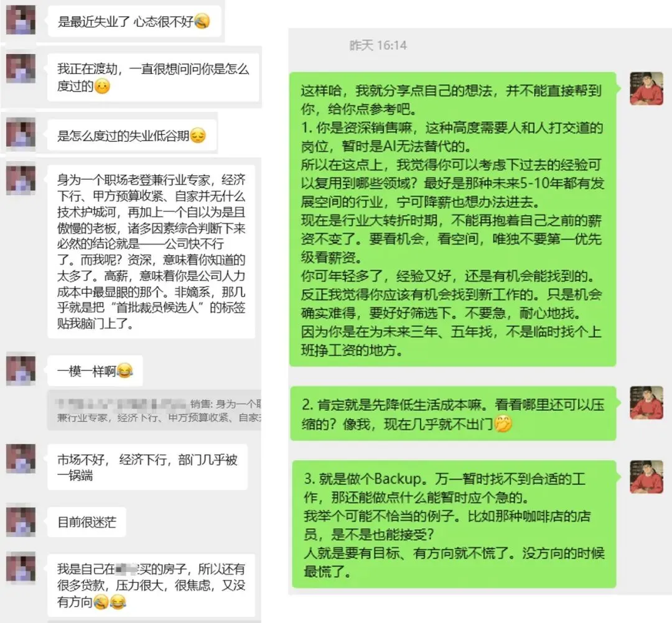The image size is (672, 623).
Task: Select the green '这样哈，我就分享点自己的想法' message
Action: [453, 219]
